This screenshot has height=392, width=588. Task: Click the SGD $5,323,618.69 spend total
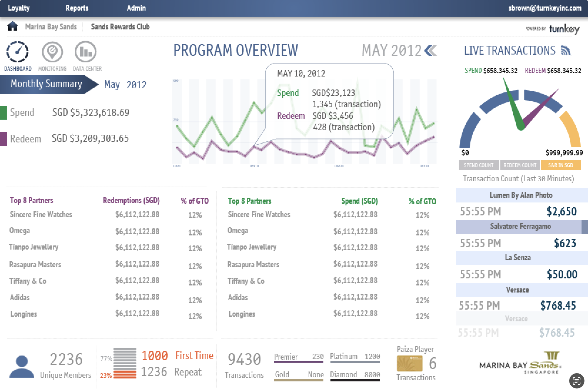[x=91, y=112]
